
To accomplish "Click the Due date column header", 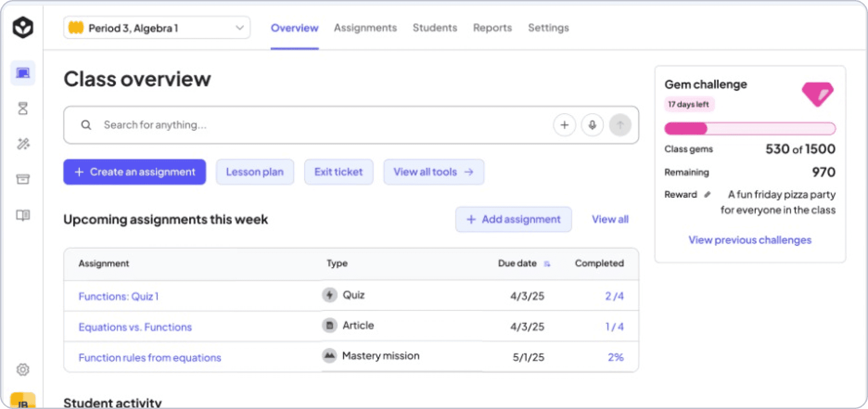I will point(517,264).
